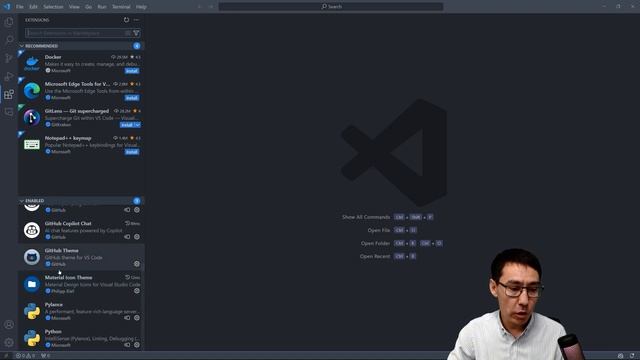Screen dimensions: 640x360
Task: Open Notepad++ keymap extension logo
Action: coord(32,144)
